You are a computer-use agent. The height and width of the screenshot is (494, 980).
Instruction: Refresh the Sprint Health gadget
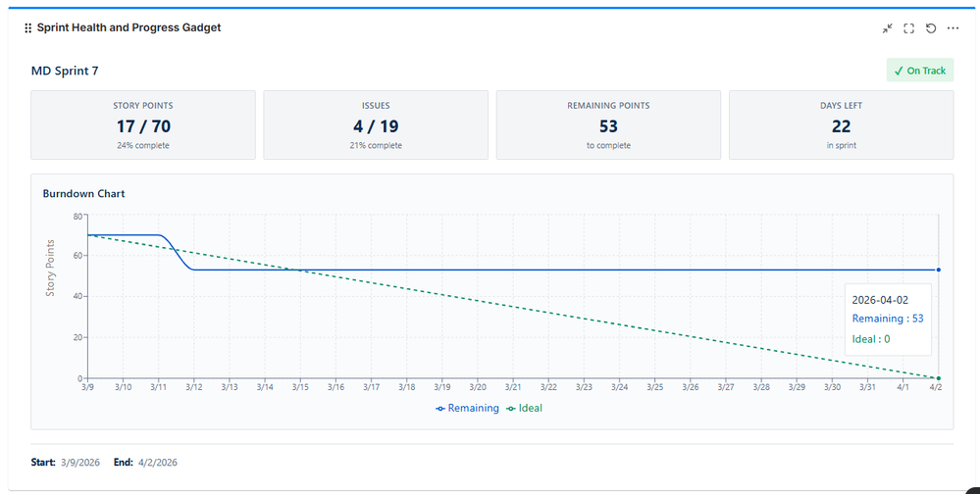point(931,28)
